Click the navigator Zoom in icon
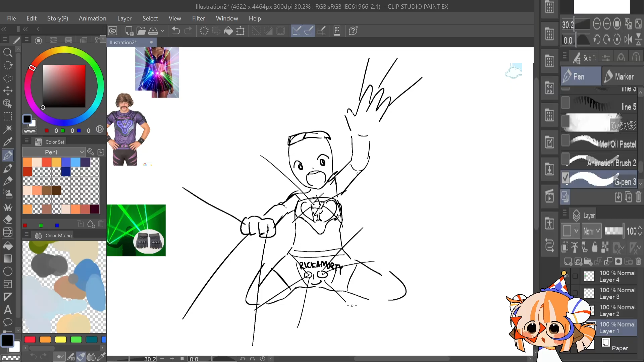Screen dimensions: 644x362 [x=607, y=24]
